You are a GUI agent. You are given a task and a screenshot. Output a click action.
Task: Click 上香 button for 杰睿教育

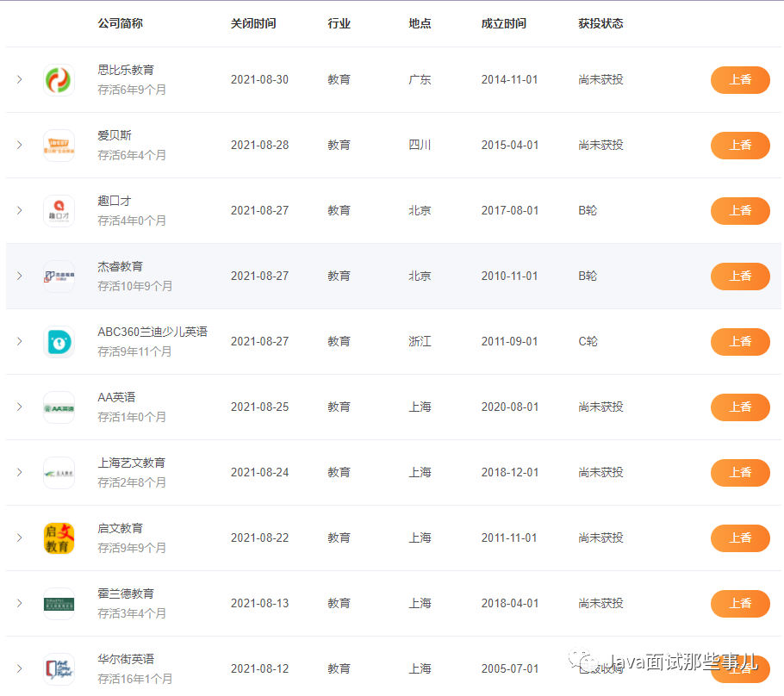tap(740, 277)
